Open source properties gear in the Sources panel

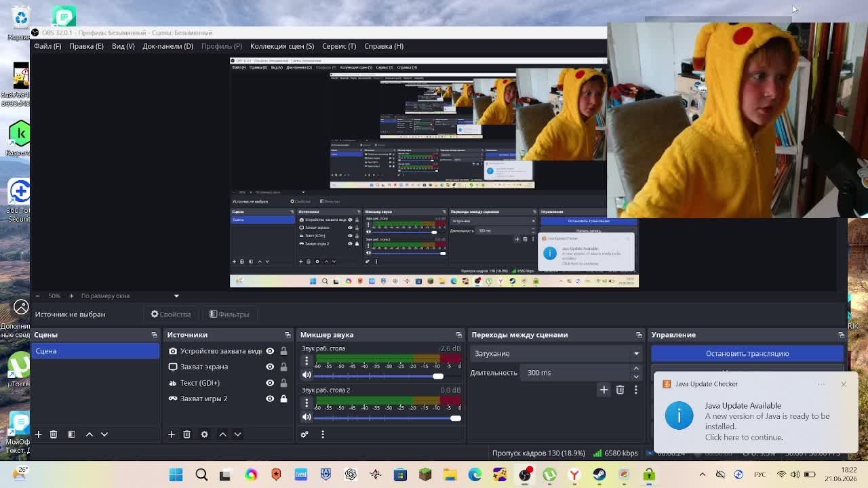coord(204,434)
